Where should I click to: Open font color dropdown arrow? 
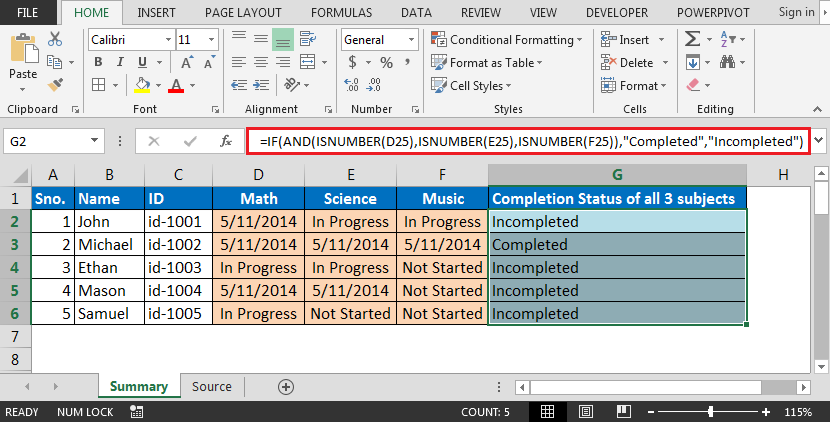(x=192, y=85)
